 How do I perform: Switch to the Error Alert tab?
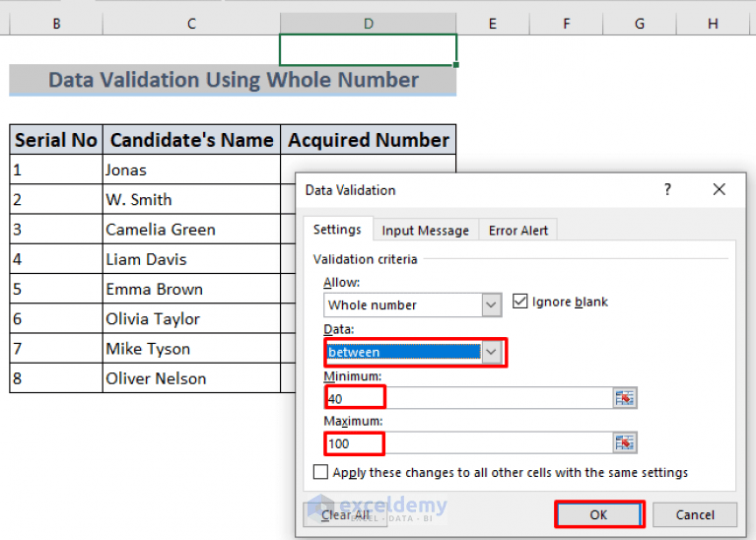(518, 231)
